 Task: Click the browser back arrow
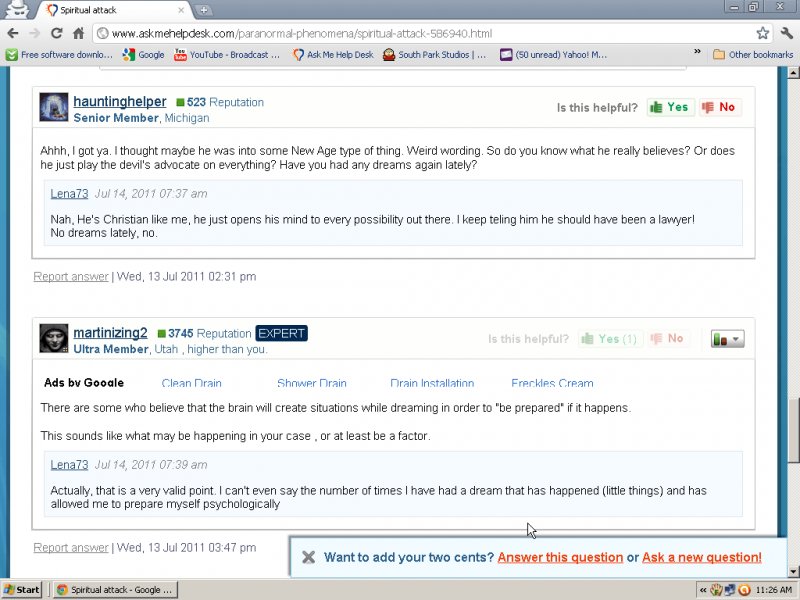[x=13, y=33]
